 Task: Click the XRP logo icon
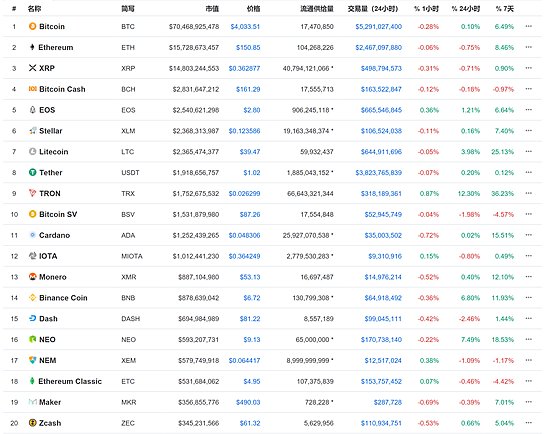(x=32, y=68)
